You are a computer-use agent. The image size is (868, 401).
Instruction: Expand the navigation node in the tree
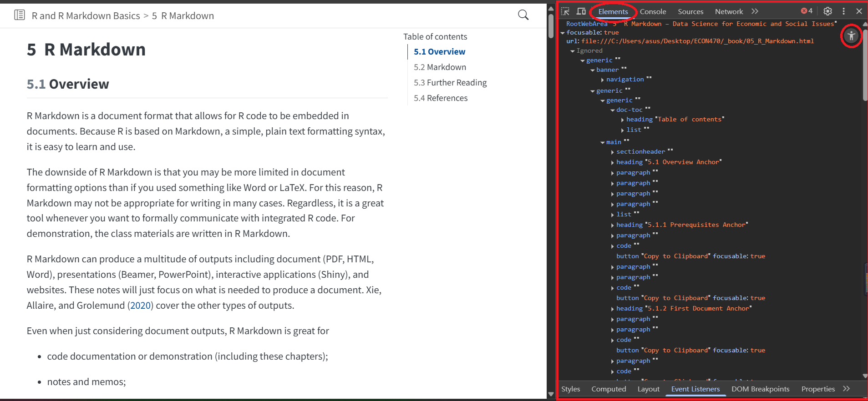(x=603, y=80)
